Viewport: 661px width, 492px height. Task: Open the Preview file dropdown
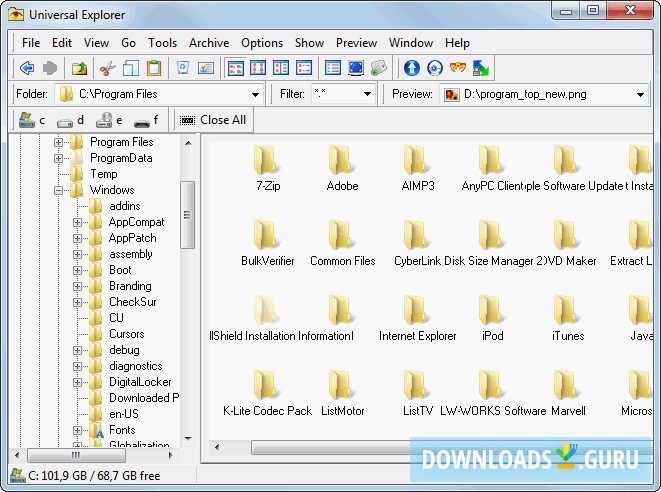(640, 94)
